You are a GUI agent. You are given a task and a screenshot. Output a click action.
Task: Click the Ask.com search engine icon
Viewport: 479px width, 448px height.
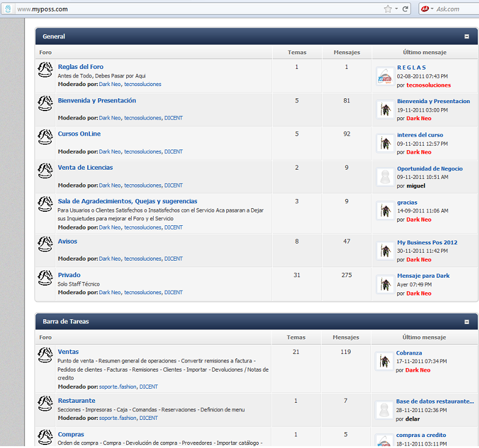click(425, 9)
